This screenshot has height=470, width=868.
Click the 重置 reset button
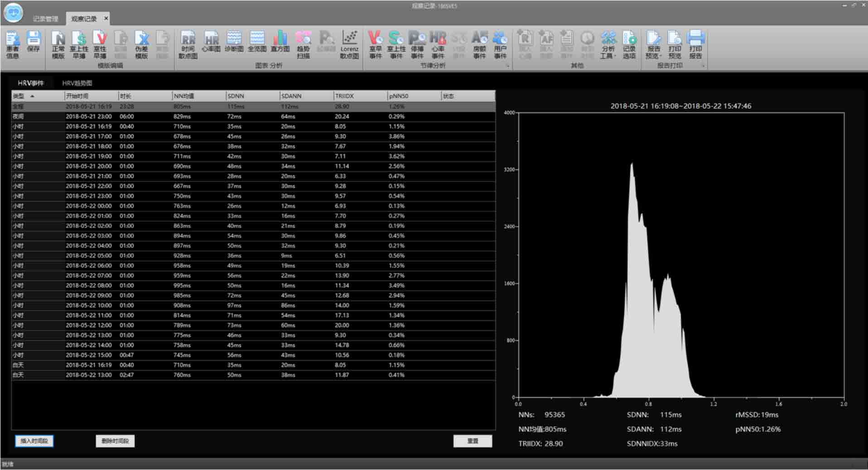(x=473, y=441)
